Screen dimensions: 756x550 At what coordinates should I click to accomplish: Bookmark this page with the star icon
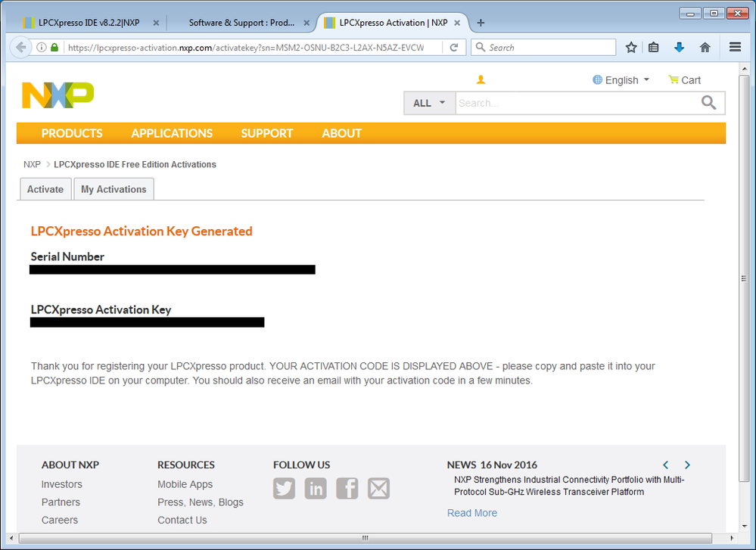pos(631,47)
